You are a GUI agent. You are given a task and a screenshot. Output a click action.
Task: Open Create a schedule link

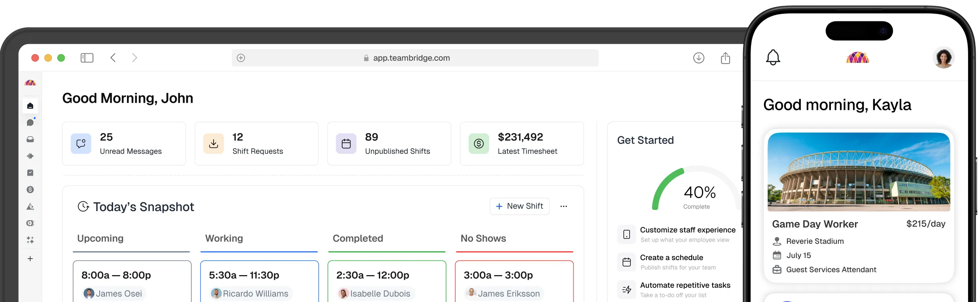(672, 258)
